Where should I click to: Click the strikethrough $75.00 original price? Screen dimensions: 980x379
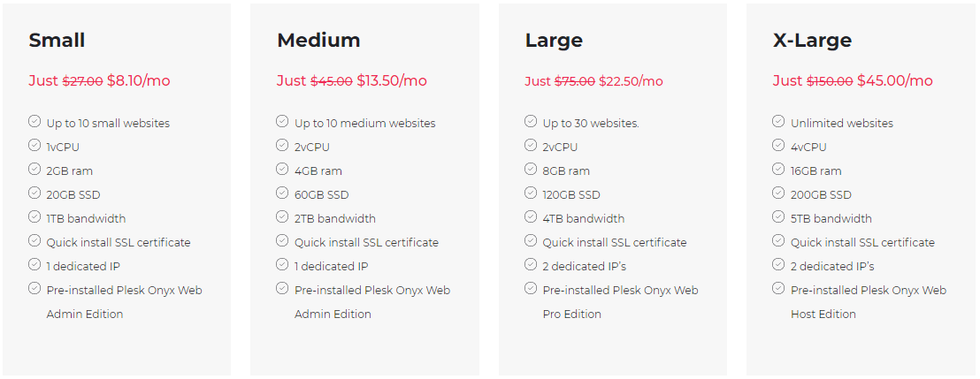[x=574, y=81]
